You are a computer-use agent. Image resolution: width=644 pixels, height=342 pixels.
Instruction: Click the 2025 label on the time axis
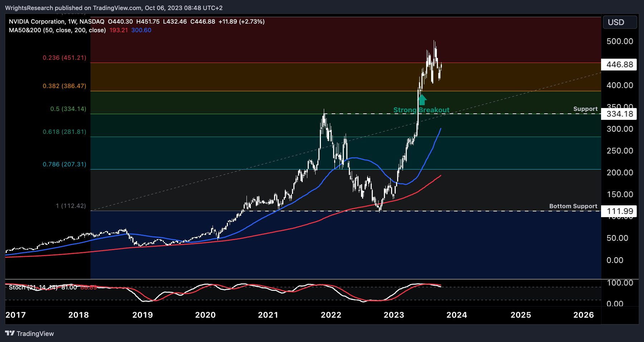click(521, 315)
